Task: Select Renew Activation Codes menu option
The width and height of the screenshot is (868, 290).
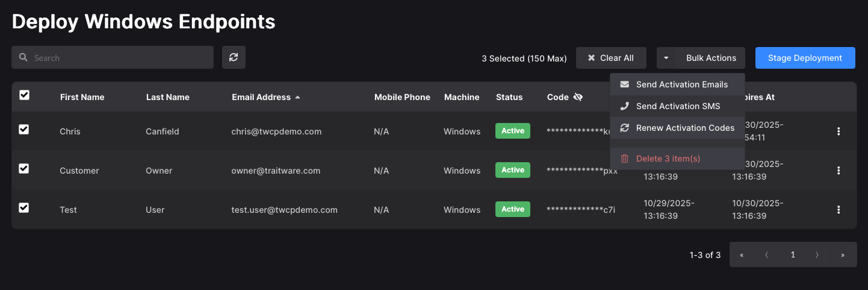Action: tap(685, 128)
